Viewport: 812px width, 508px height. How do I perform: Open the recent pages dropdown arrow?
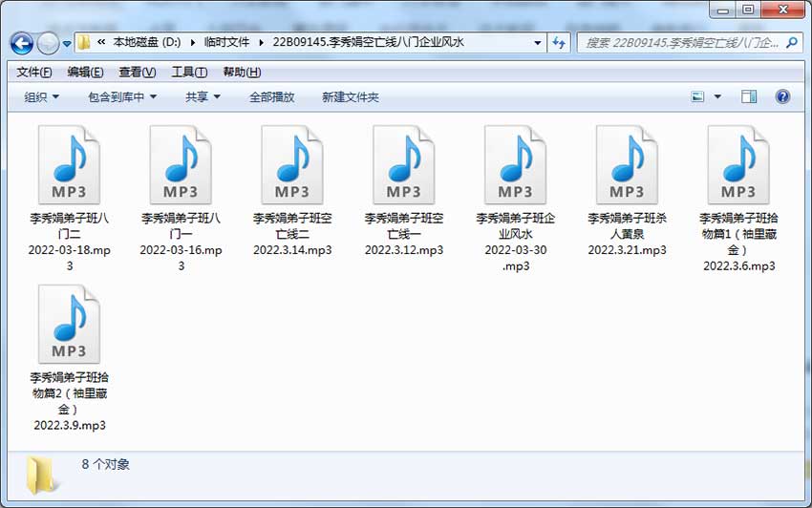67,44
